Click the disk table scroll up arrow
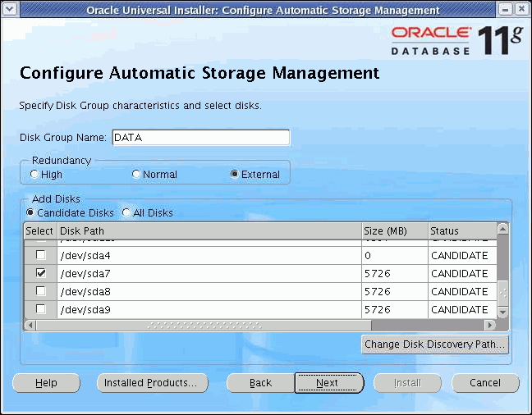 click(x=502, y=229)
